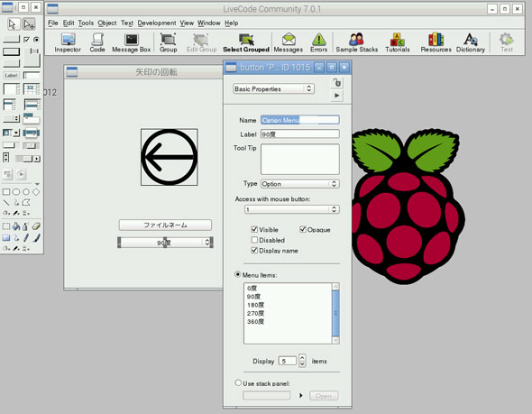Open the Dictionary

point(471,43)
